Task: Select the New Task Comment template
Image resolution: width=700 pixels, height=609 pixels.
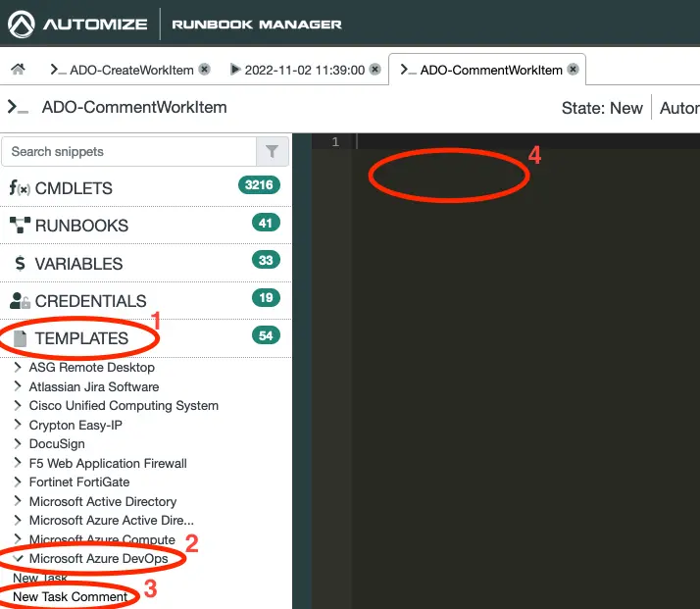Action: pos(70,596)
